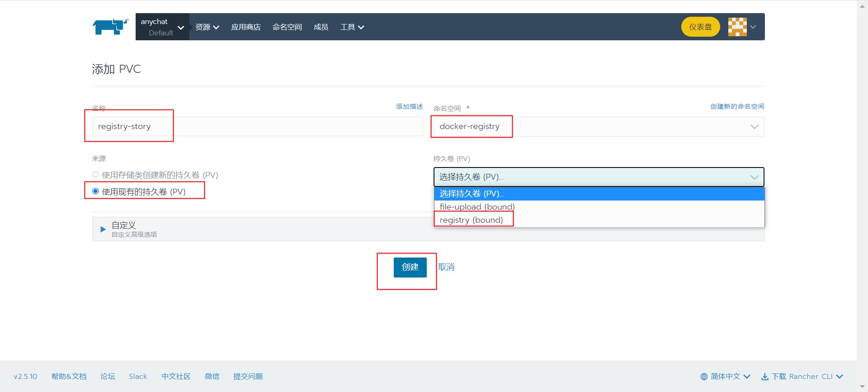Click the globe language icon
The image size is (868, 392).
[704, 377]
